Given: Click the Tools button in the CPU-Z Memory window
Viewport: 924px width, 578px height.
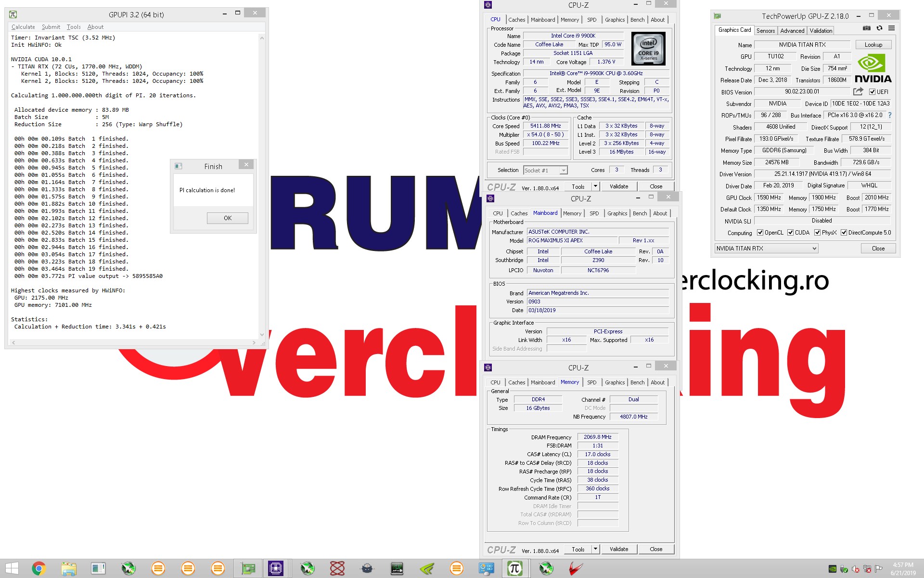Looking at the screenshot, I should click(x=578, y=549).
